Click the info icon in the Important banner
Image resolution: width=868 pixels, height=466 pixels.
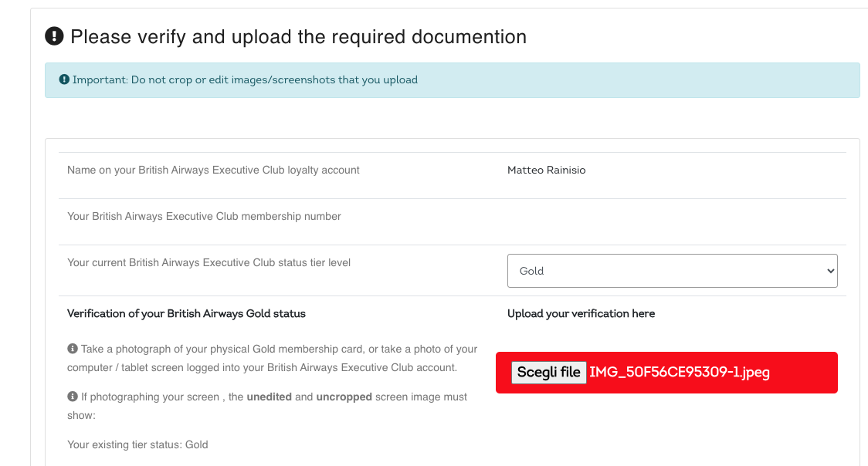coord(64,79)
